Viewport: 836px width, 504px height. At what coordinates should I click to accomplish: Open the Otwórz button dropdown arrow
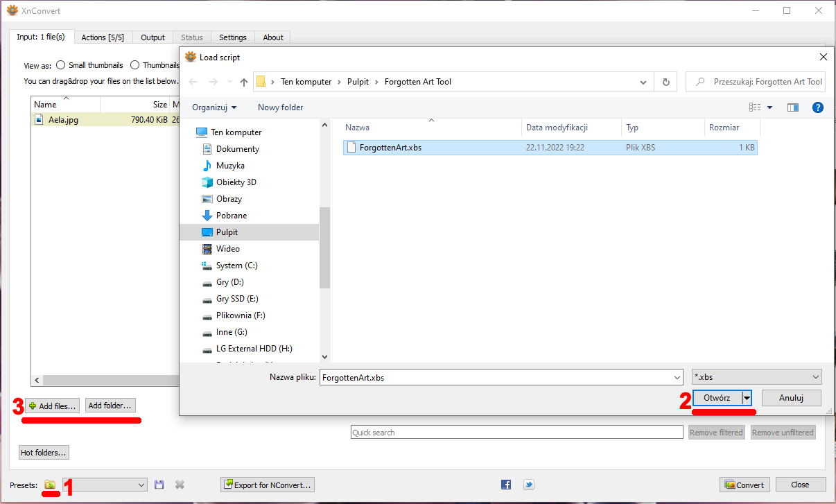tap(747, 398)
